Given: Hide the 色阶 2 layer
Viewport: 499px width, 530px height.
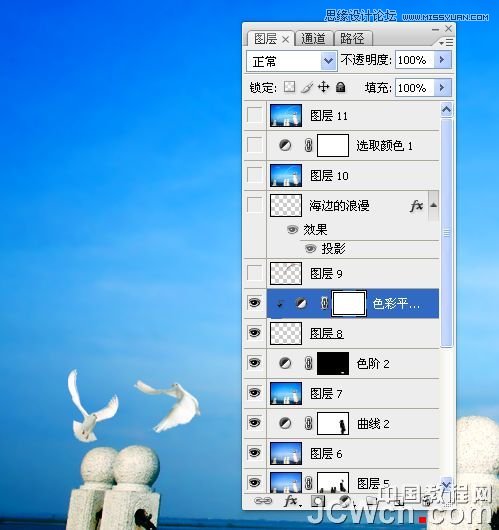Looking at the screenshot, I should 254,363.
